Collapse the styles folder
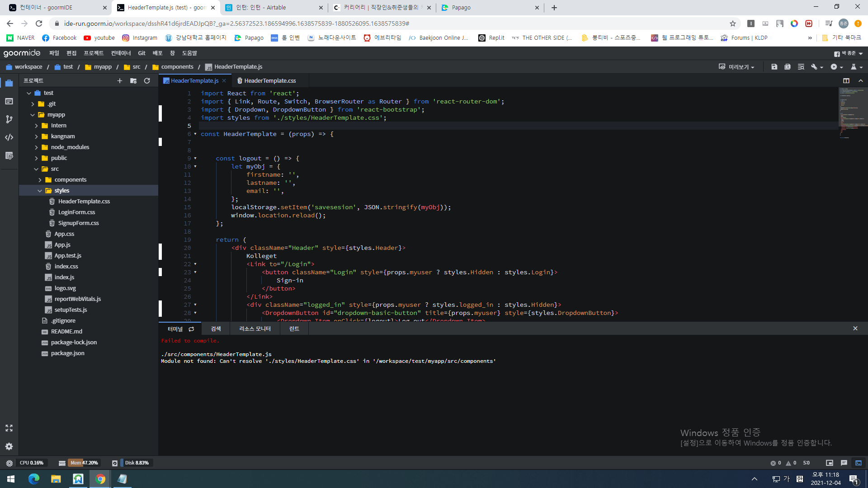 point(40,191)
